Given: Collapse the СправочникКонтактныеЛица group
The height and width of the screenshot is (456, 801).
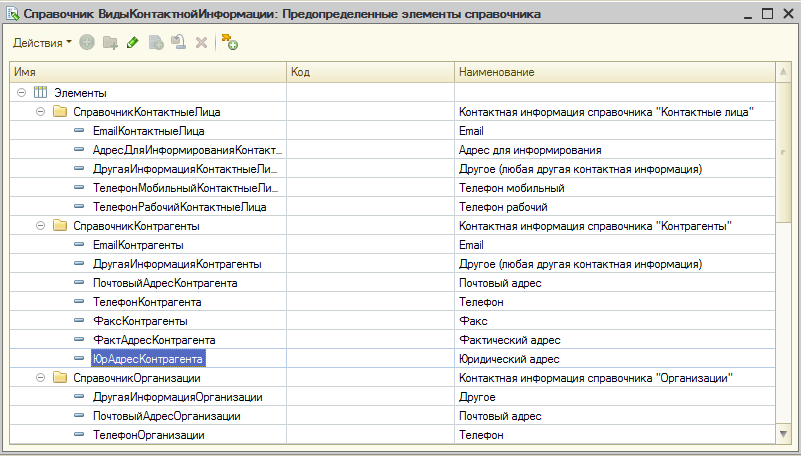Looking at the screenshot, I should [40, 111].
